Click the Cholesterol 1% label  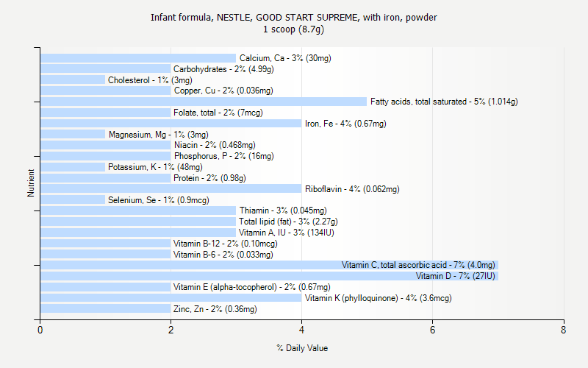(150, 80)
